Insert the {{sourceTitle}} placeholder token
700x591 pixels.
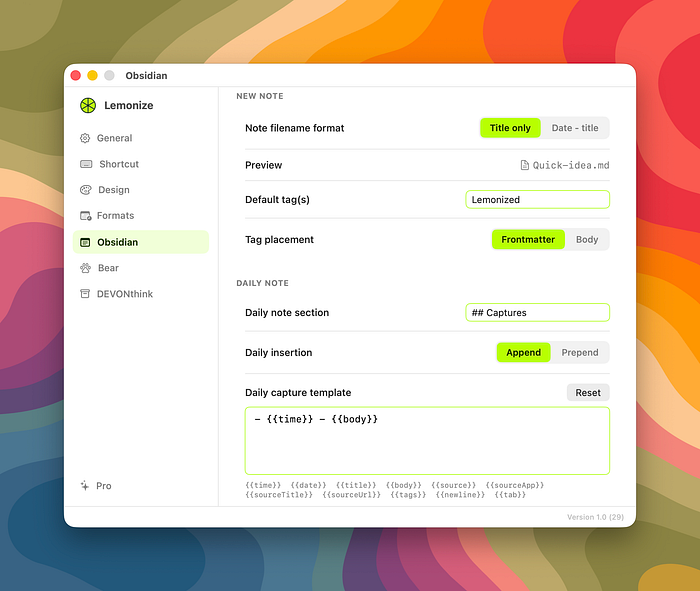pos(279,495)
